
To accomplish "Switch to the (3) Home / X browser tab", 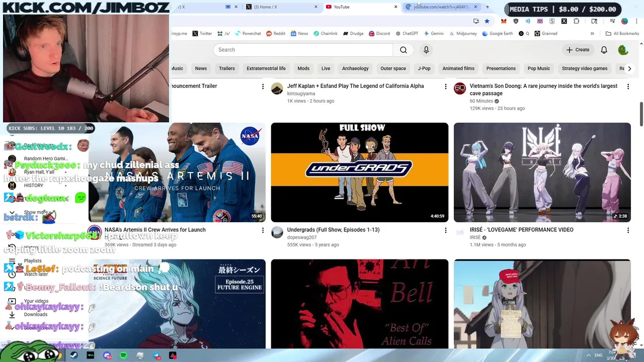I will click(x=282, y=7).
